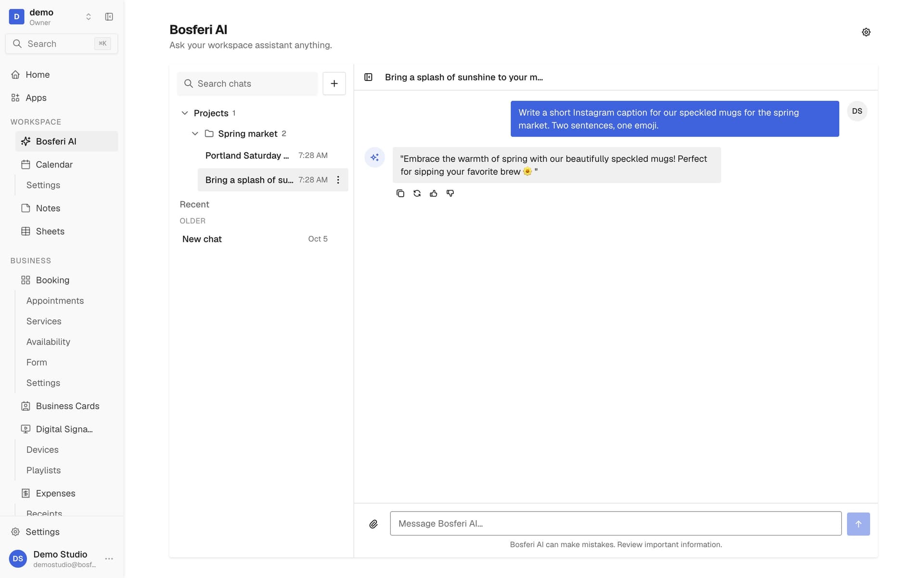Select Bosferi AI in workspace sidebar
This screenshot has width=924, height=578.
[x=66, y=141]
